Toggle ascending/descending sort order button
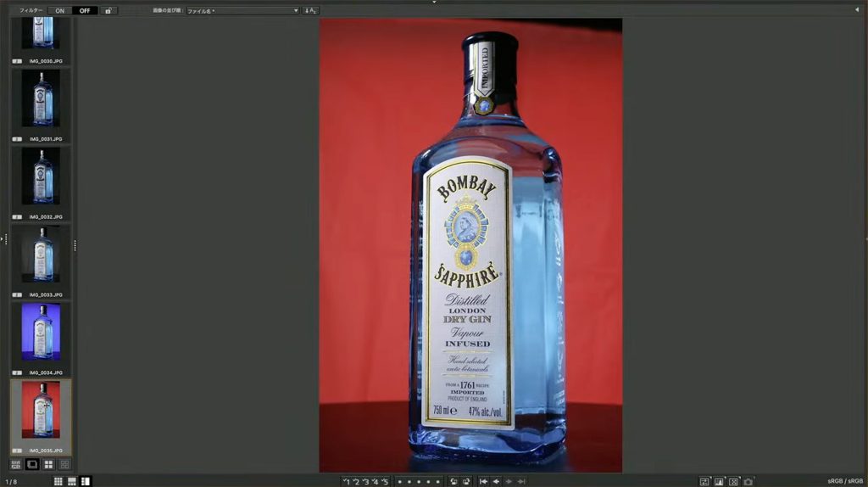The height and width of the screenshot is (487, 868). tap(310, 10)
